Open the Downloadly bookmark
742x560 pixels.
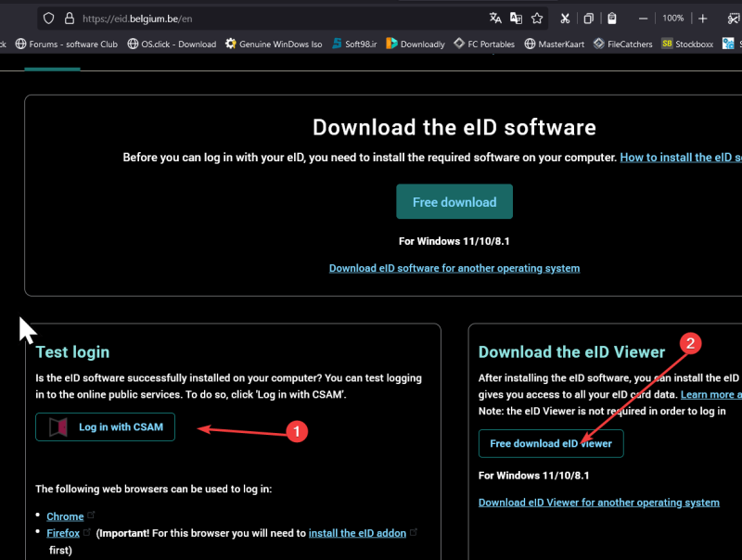point(416,44)
